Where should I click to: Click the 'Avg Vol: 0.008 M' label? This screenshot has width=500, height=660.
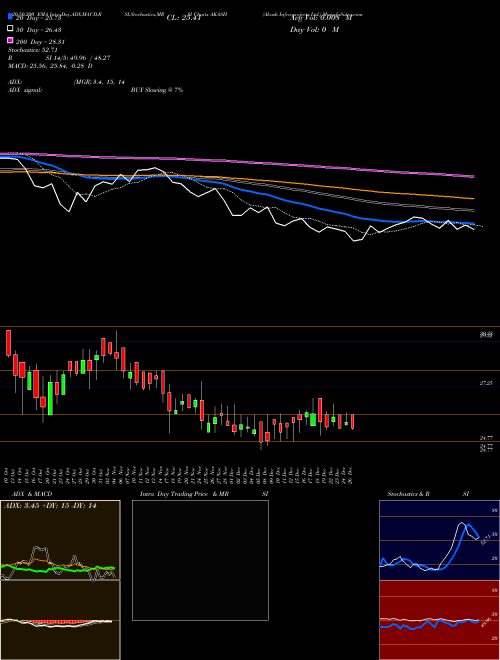(321, 18)
